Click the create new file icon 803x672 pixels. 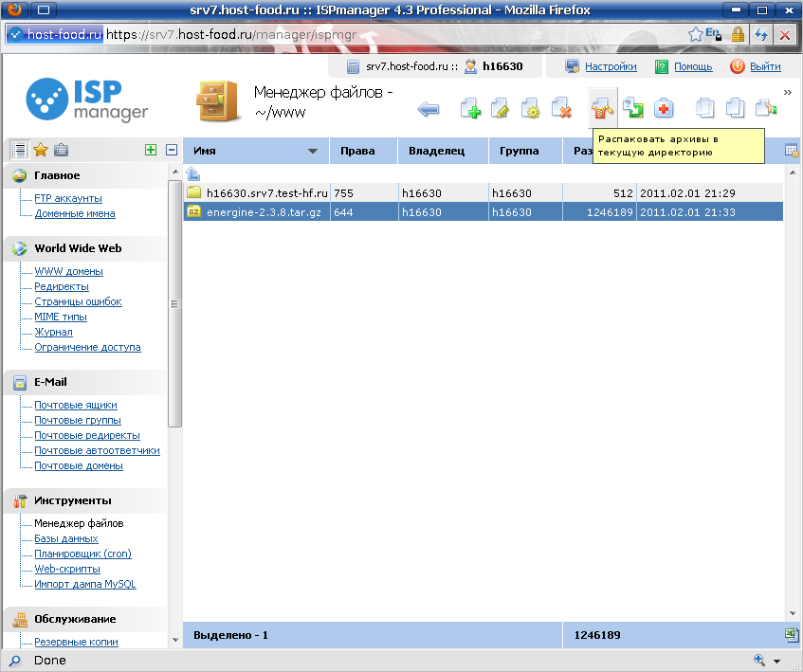click(x=470, y=110)
